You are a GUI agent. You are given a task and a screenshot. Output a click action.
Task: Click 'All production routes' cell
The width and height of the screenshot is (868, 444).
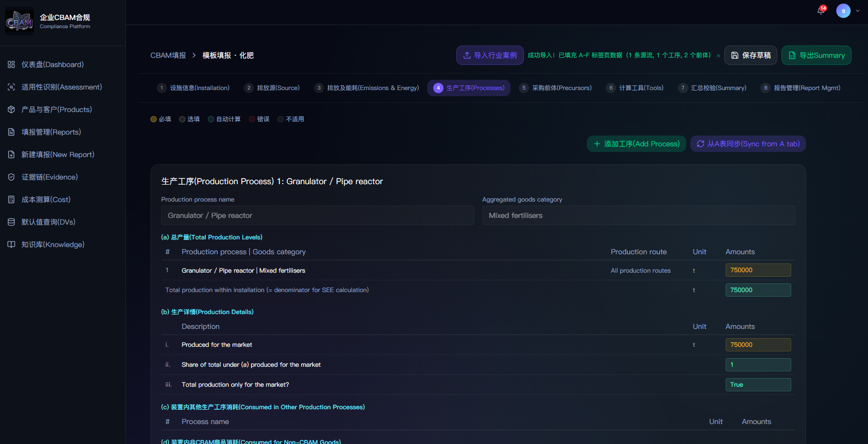[x=641, y=271]
